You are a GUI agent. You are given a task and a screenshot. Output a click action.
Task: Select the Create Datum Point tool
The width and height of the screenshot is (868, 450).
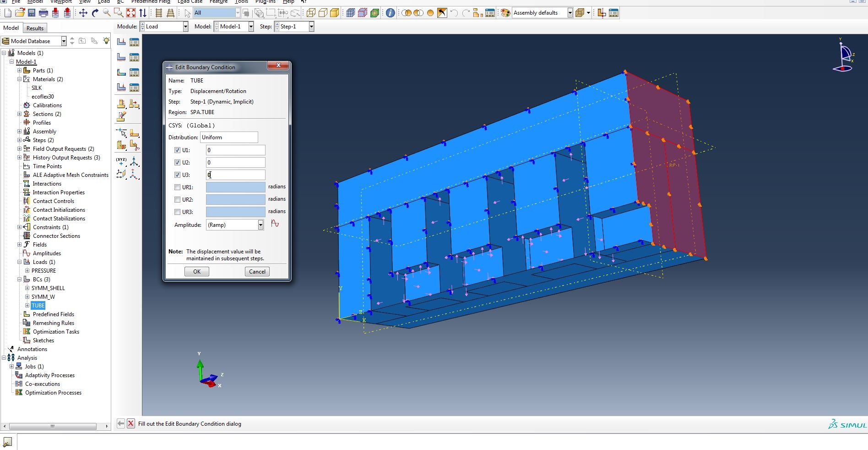click(121, 161)
